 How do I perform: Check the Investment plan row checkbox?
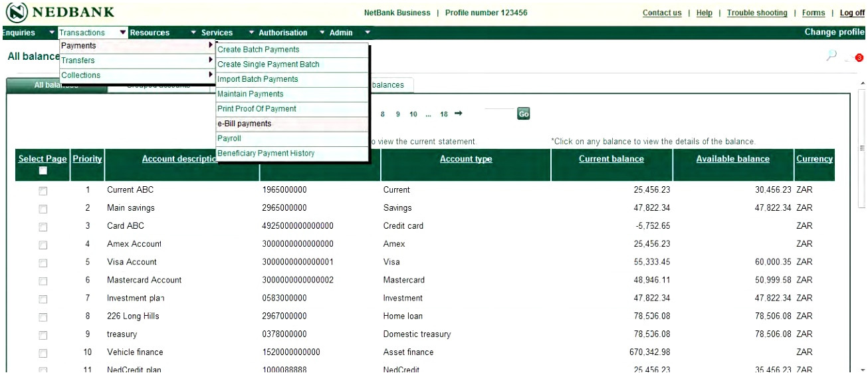(x=43, y=299)
